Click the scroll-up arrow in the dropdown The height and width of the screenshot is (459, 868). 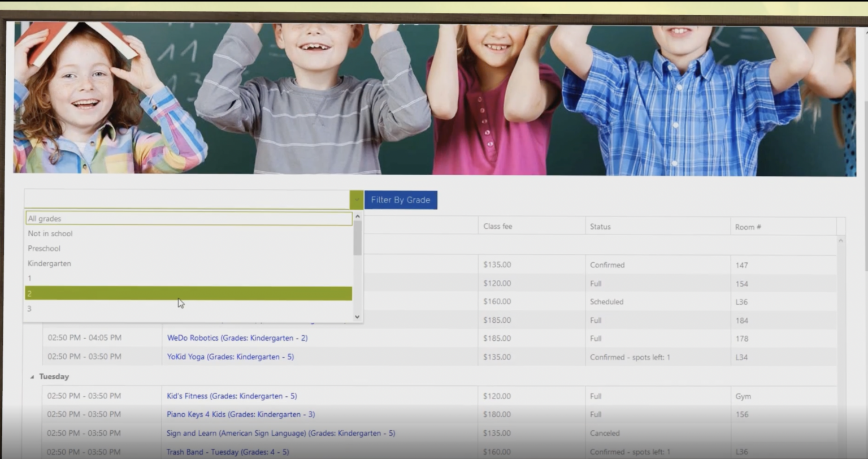coord(358,215)
